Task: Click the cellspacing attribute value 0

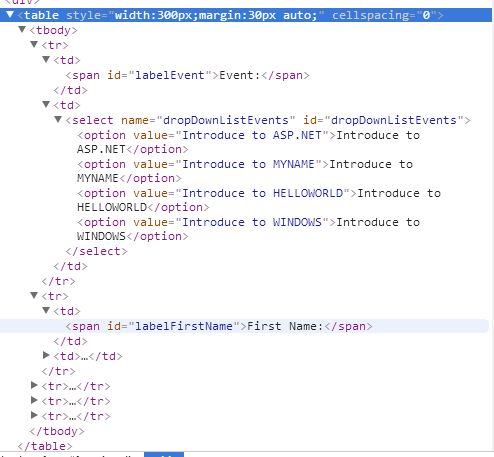Action: click(426, 15)
